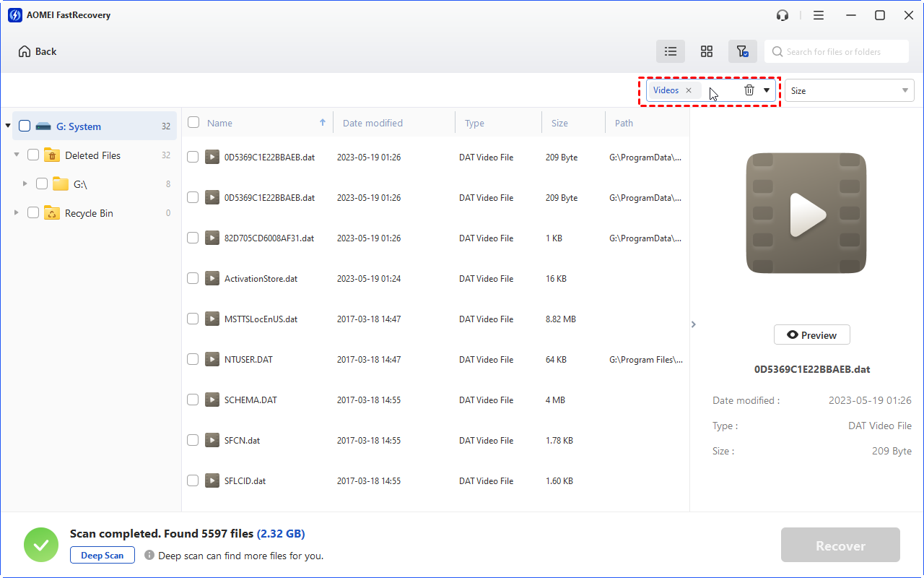The height and width of the screenshot is (578, 924).
Task: Remove the Videos filter tag
Action: [x=689, y=90]
